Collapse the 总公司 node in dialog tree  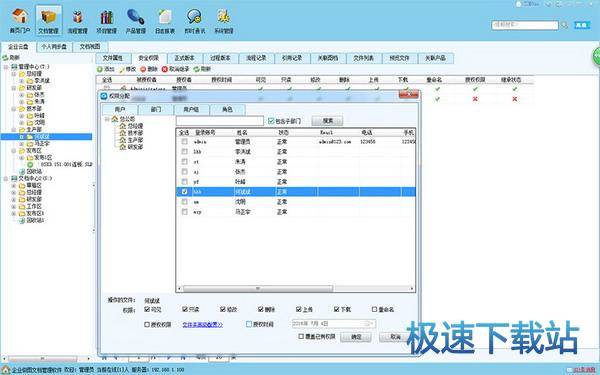(107, 119)
